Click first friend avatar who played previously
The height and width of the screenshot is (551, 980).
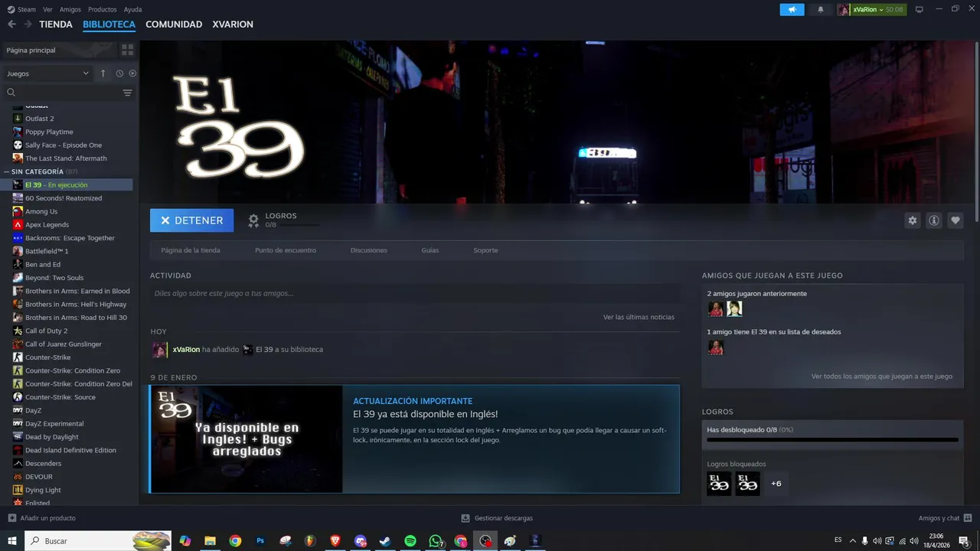tap(715, 308)
